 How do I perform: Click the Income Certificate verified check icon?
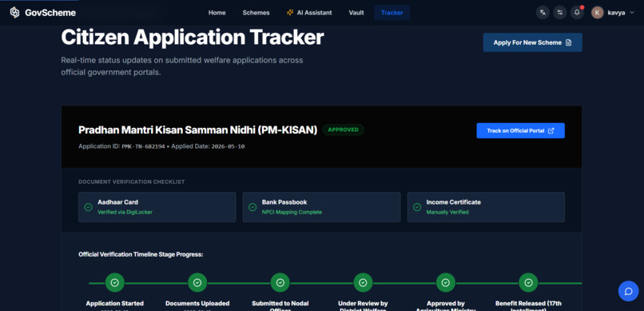pos(417,207)
